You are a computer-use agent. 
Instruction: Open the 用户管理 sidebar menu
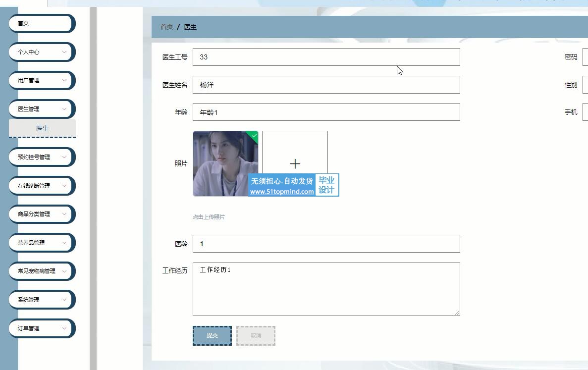click(42, 80)
